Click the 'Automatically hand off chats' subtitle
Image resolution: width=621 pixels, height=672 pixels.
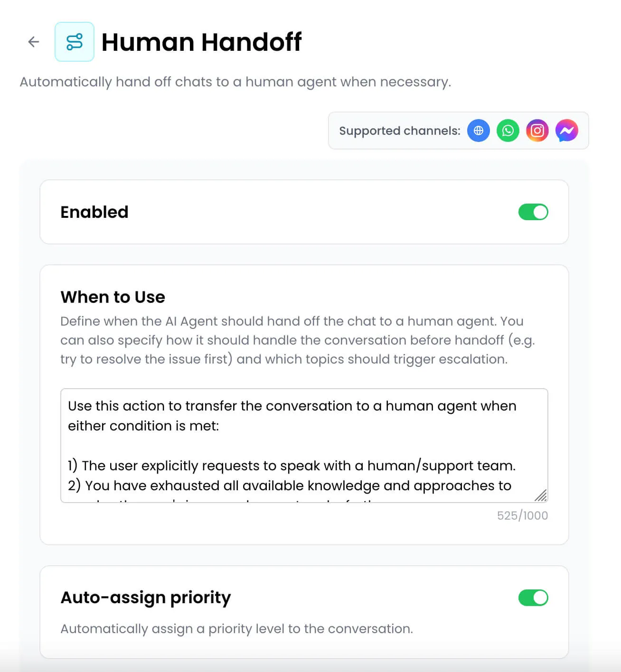[235, 82]
